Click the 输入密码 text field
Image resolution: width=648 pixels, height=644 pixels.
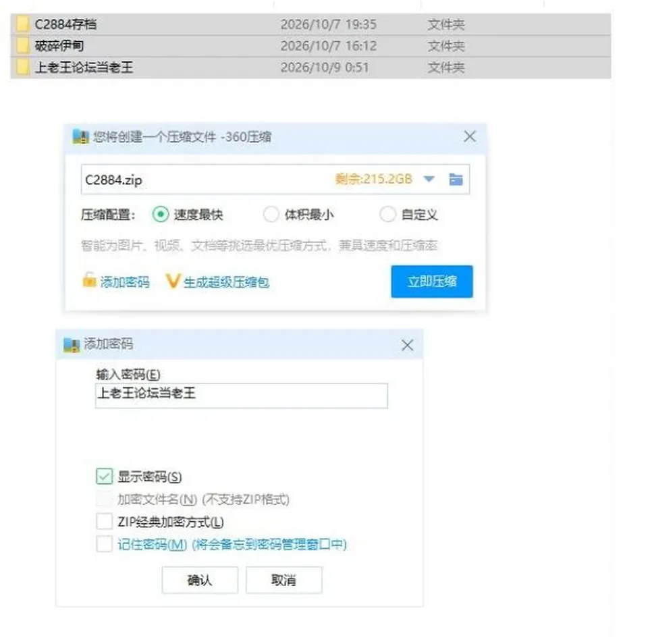(x=242, y=396)
